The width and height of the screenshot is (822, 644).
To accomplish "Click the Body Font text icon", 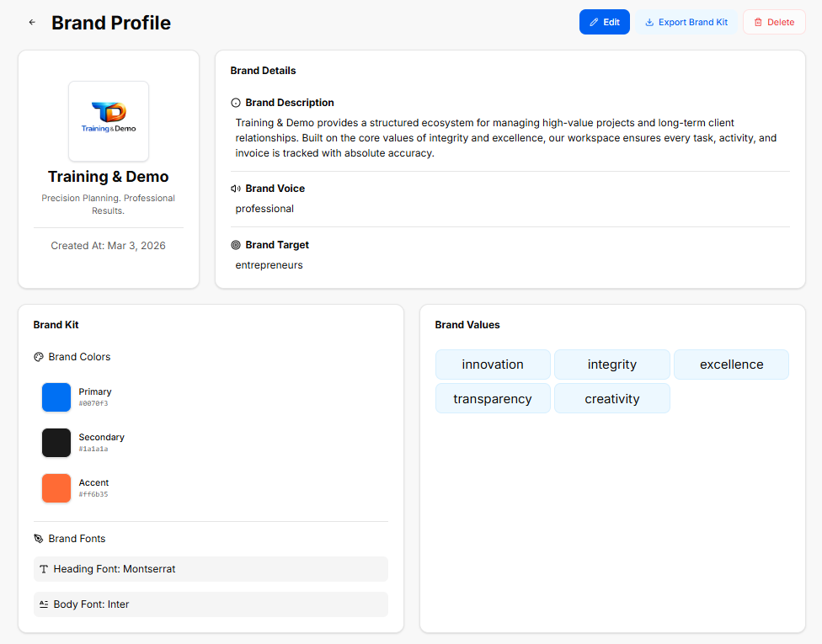I will 44,604.
